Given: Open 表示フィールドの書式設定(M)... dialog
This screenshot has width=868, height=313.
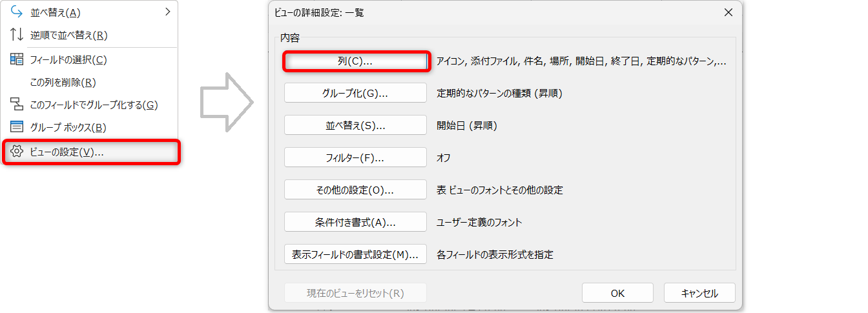Looking at the screenshot, I should pos(355,254).
